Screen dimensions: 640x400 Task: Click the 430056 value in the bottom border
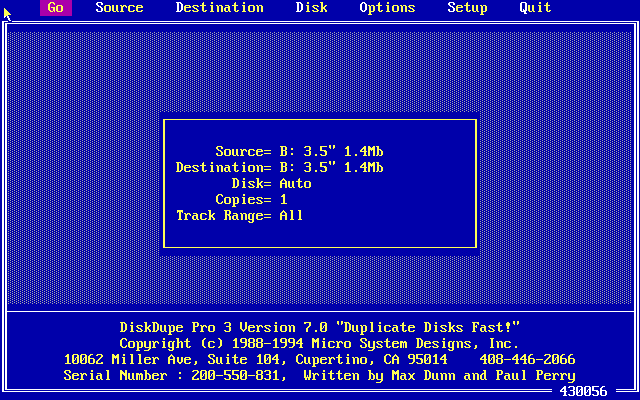point(583,391)
